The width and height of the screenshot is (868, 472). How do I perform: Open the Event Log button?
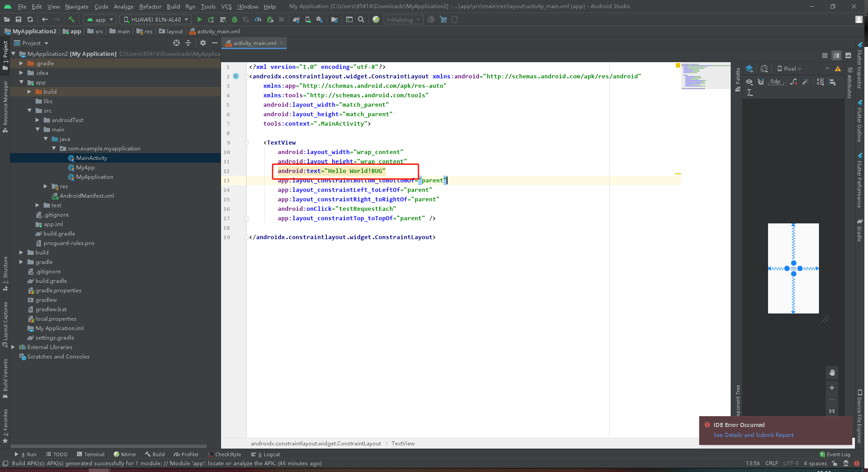pos(835,454)
